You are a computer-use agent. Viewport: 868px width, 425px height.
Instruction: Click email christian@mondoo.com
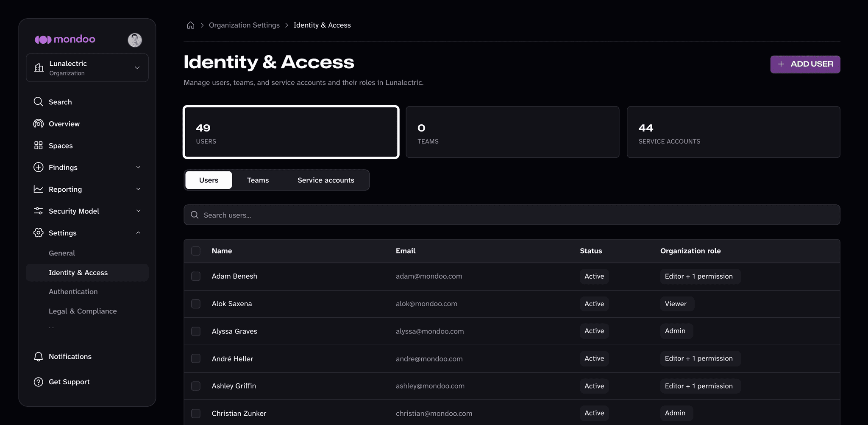(x=434, y=413)
